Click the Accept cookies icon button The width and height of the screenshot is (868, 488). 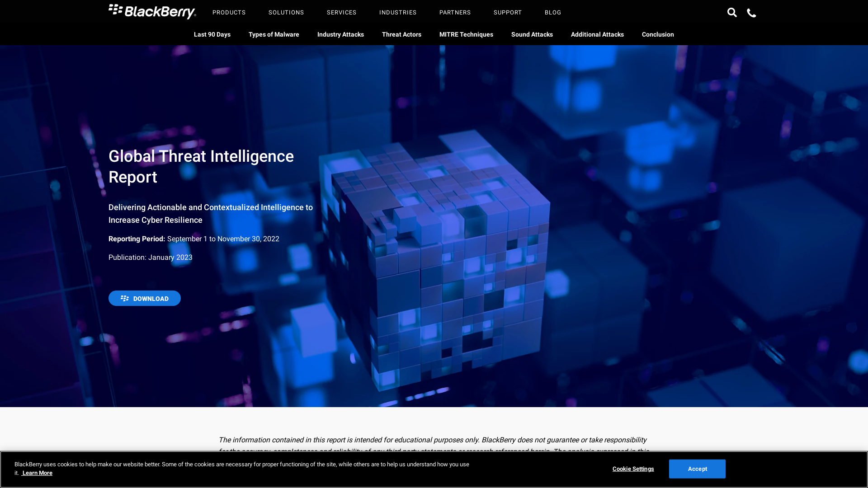pos(697,469)
